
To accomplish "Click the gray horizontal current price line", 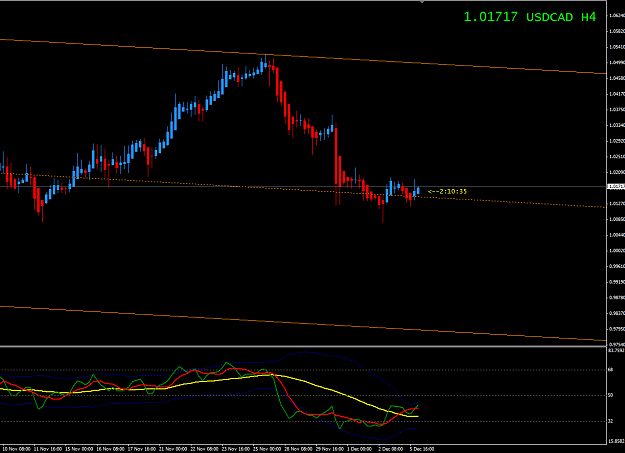I will 303,186.
